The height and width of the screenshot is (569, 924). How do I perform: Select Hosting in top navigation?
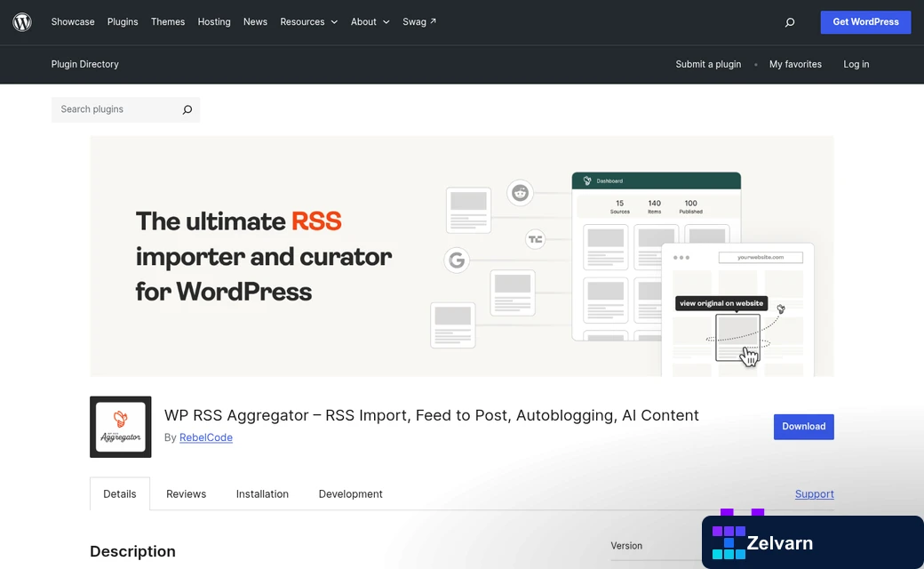(214, 22)
